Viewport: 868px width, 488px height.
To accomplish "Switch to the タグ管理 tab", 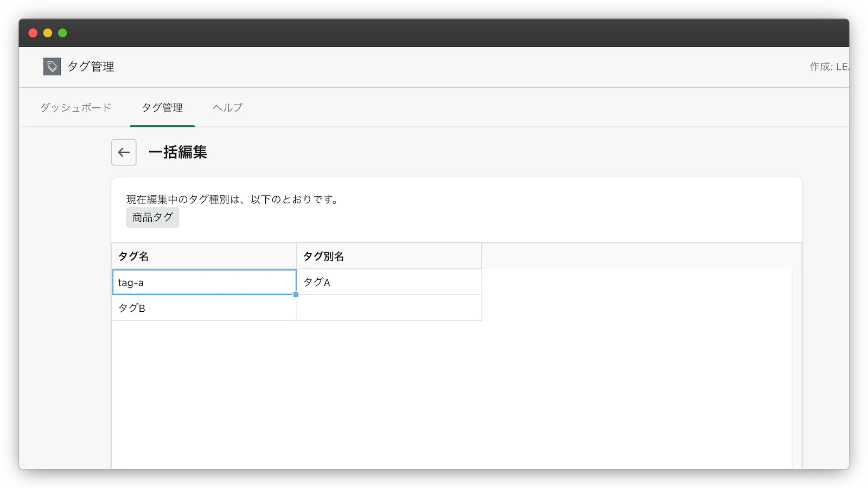I will pos(162,107).
